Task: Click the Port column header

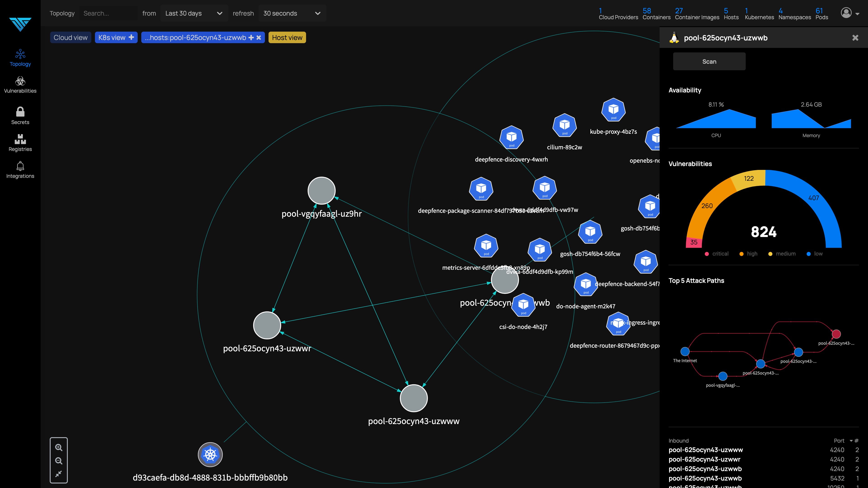Action: 839,441
